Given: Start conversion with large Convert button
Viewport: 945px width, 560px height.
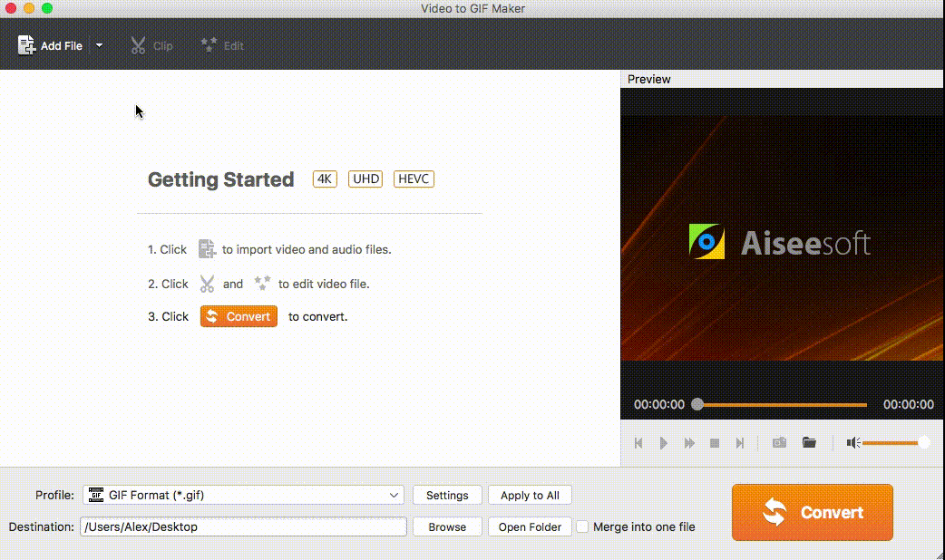Looking at the screenshot, I should (812, 512).
